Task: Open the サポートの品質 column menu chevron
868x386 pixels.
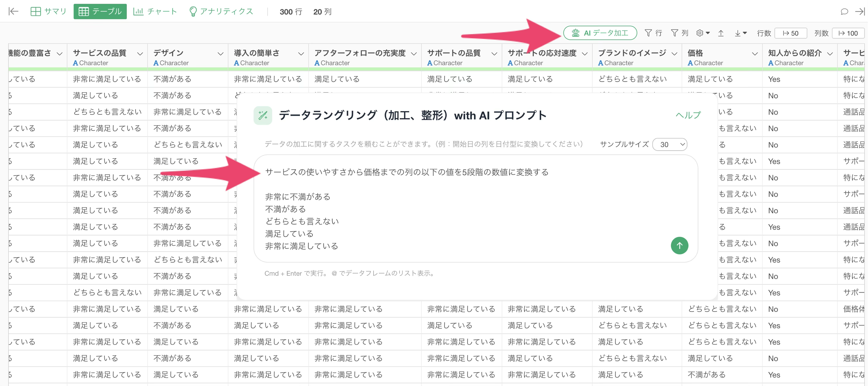Action: coord(494,53)
